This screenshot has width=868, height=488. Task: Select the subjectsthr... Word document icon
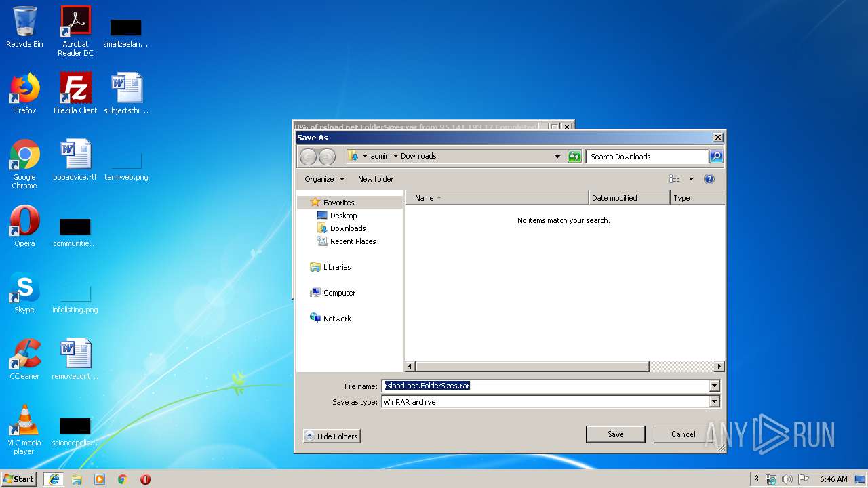click(126, 94)
